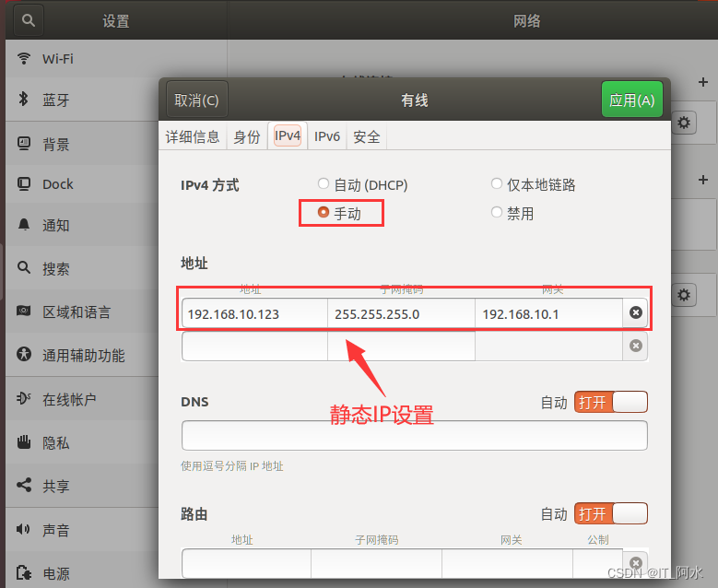Image resolution: width=718 pixels, height=588 pixels.
Task: Click route address input field
Action: [x=246, y=564]
